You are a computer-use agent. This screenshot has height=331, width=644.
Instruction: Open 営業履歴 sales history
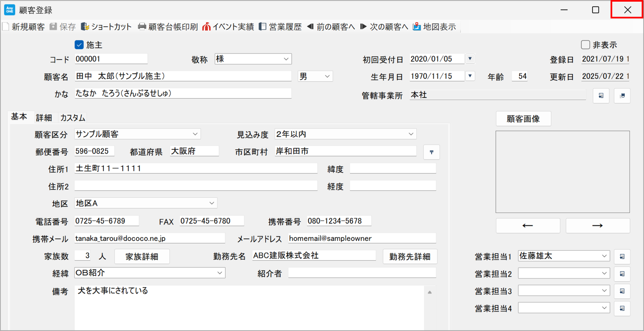coord(280,27)
